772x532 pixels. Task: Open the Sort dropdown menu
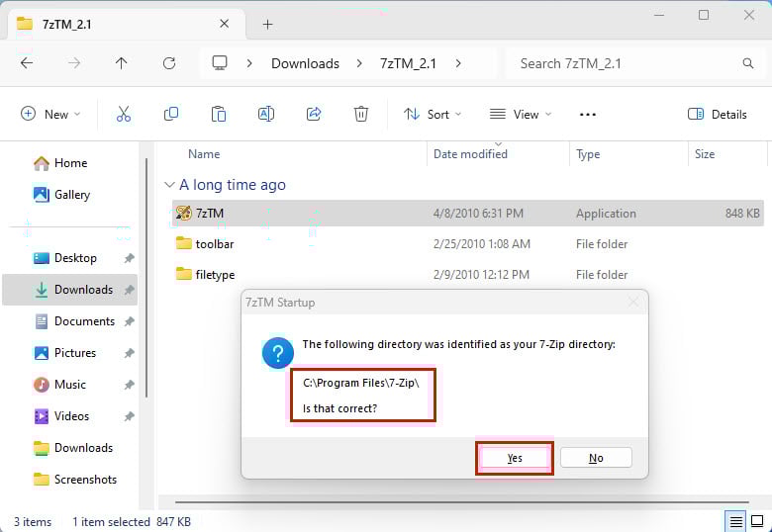(x=433, y=115)
